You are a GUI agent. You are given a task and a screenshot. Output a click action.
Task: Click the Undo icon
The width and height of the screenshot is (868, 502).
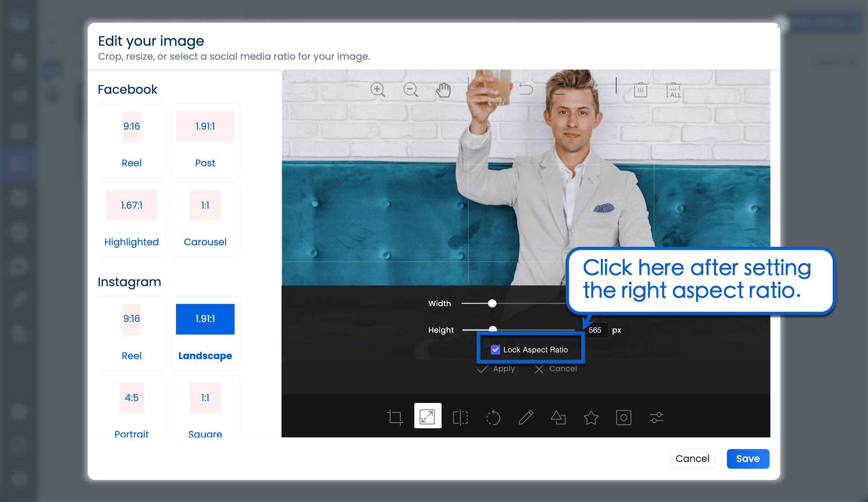click(x=526, y=90)
